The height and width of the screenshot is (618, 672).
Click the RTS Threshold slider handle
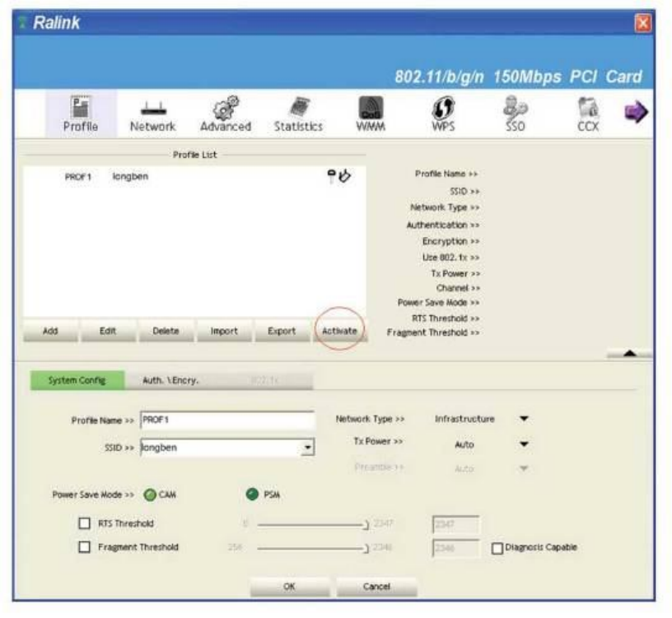point(366,524)
